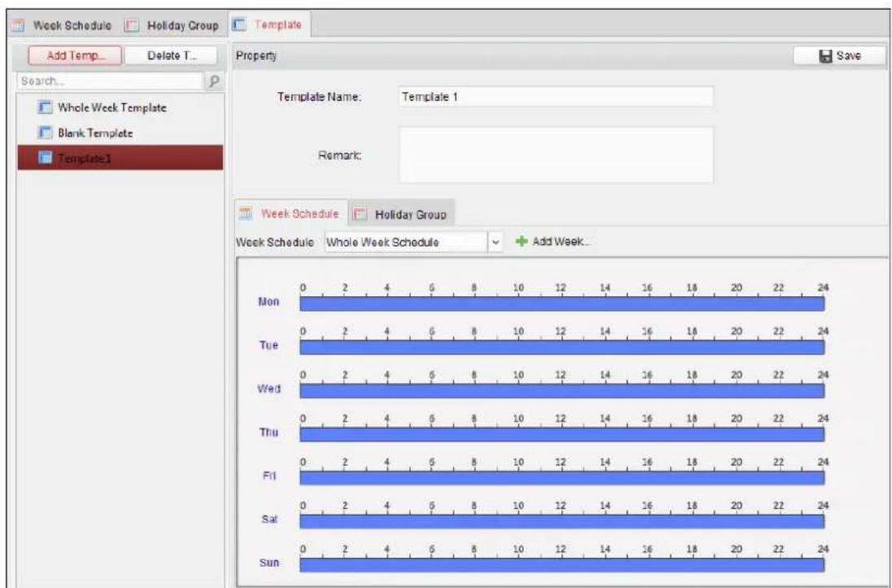892x588 pixels.
Task: Focus the template Search field
Action: [x=110, y=81]
